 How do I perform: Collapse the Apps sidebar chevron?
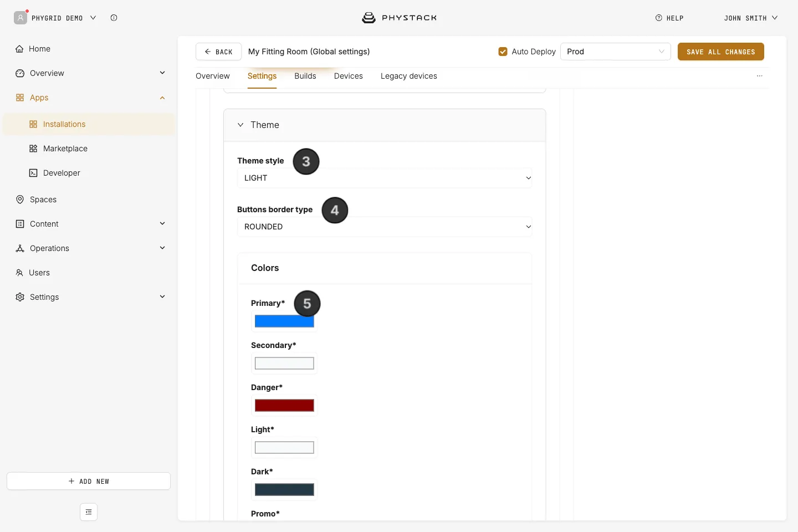tap(162, 98)
